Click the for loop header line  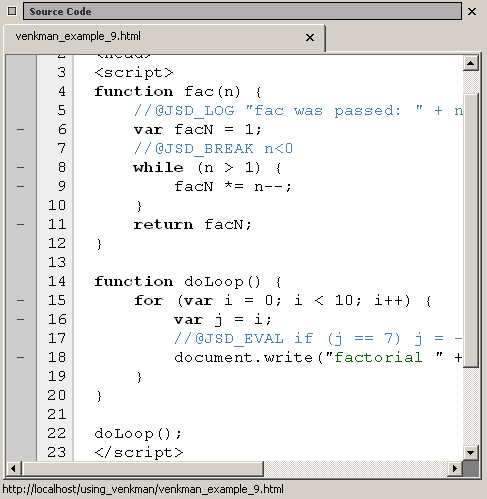coord(283,301)
